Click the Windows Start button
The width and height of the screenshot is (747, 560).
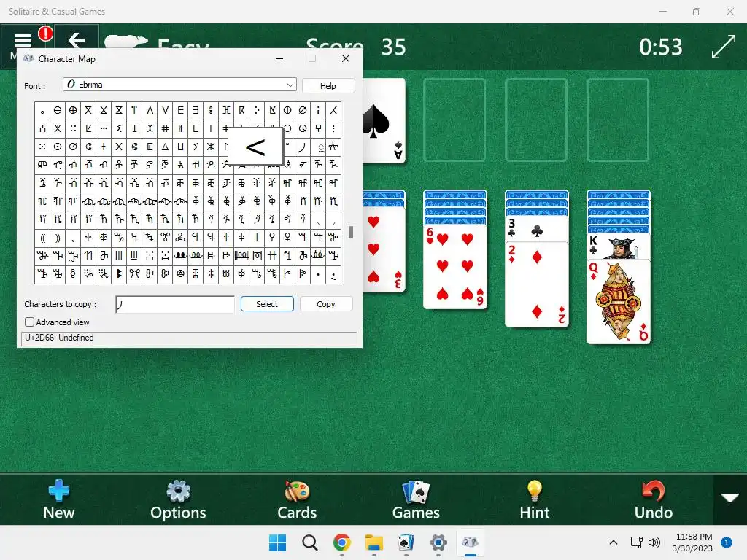point(278,542)
